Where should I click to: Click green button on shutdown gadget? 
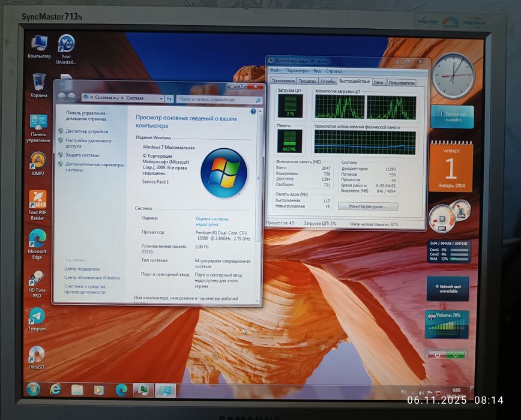[x=456, y=355]
